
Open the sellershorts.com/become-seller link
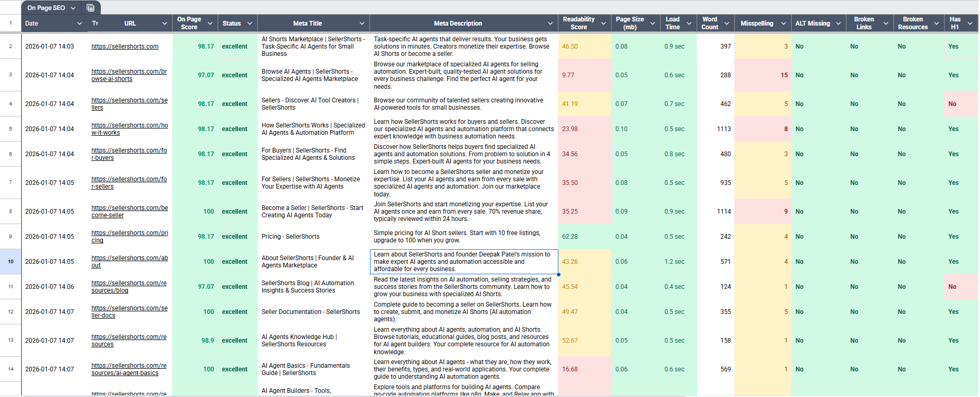[129, 212]
